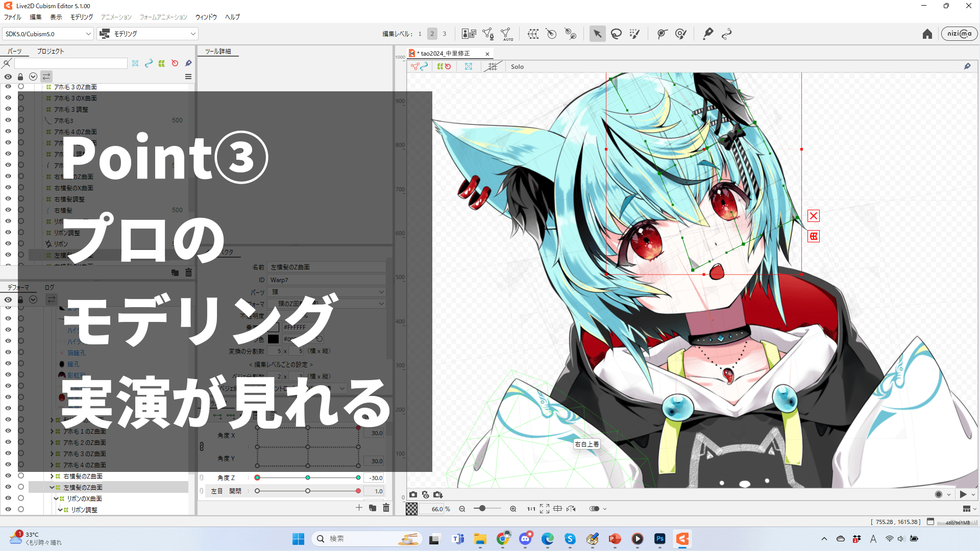Image resolution: width=980 pixels, height=551 pixels.
Task: Open the parts panel hamburger menu
Action: [188, 77]
